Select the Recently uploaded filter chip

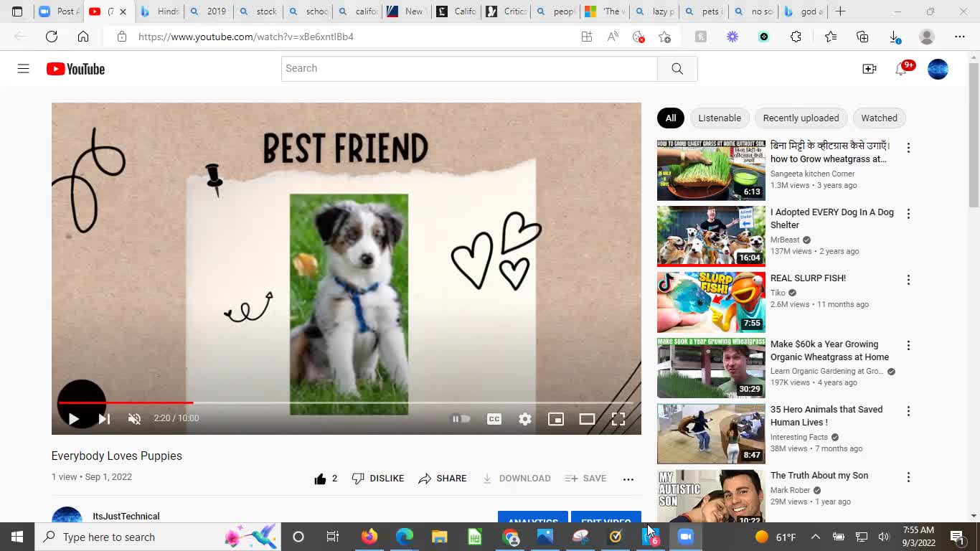(x=801, y=118)
